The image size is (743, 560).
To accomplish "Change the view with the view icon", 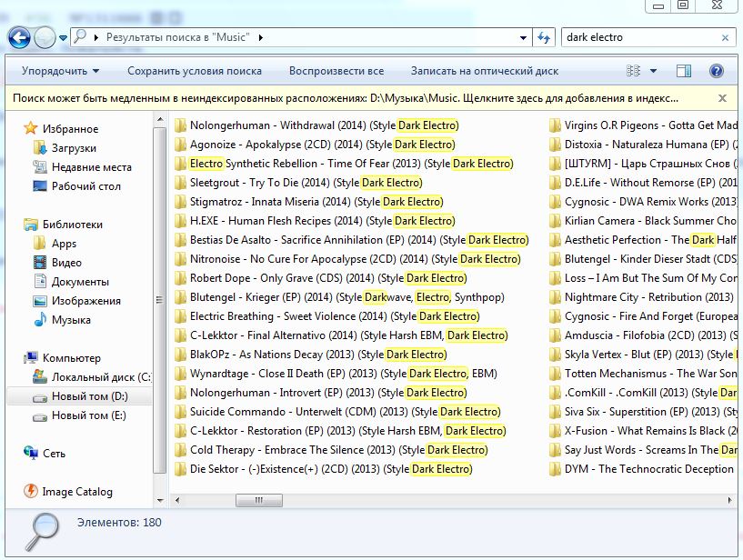I will 634,71.
